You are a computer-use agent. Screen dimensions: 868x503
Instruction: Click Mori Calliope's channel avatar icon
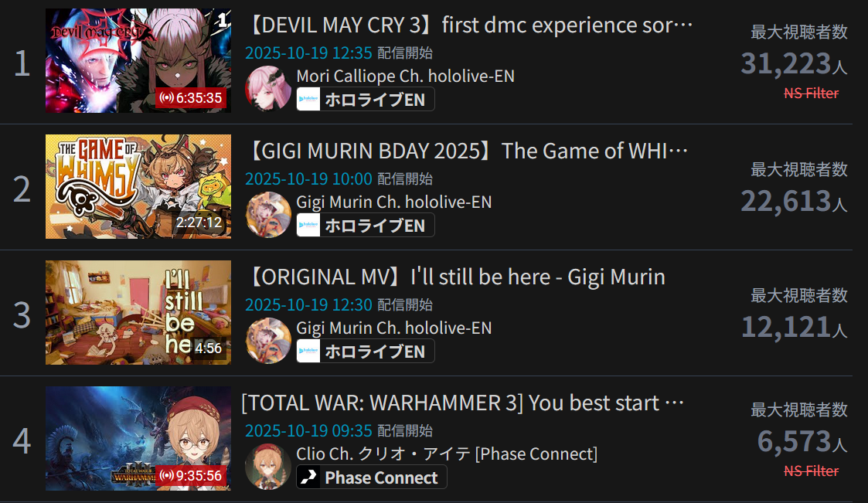(268, 89)
